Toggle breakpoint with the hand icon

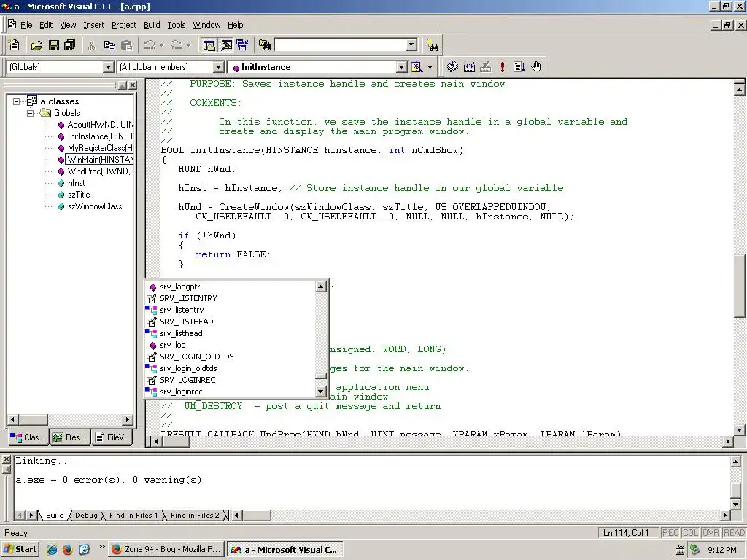[536, 67]
